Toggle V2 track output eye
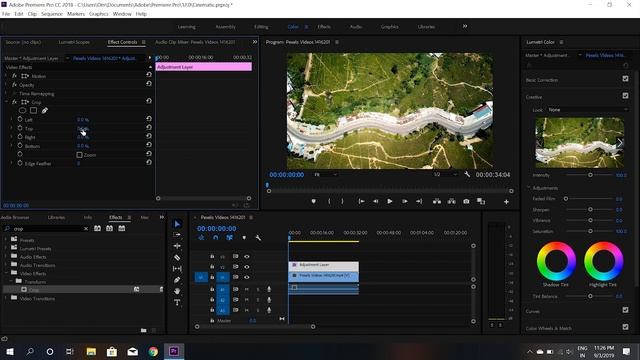 coord(247,267)
